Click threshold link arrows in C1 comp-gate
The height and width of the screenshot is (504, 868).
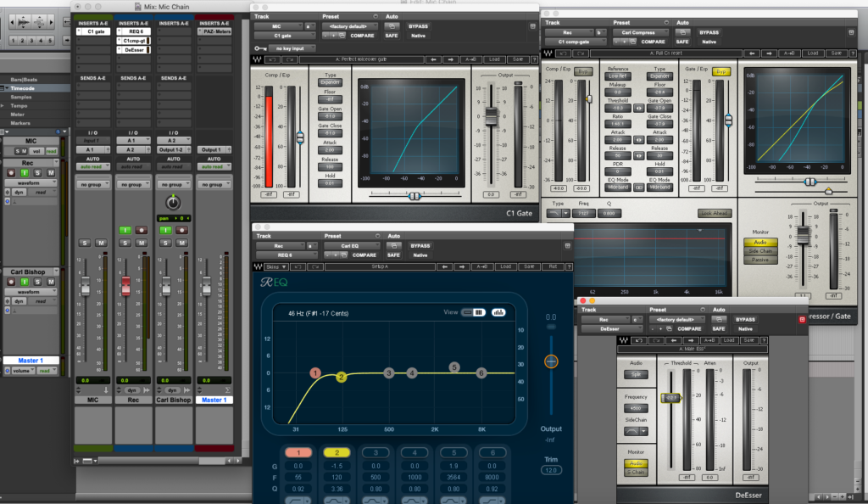(638, 109)
